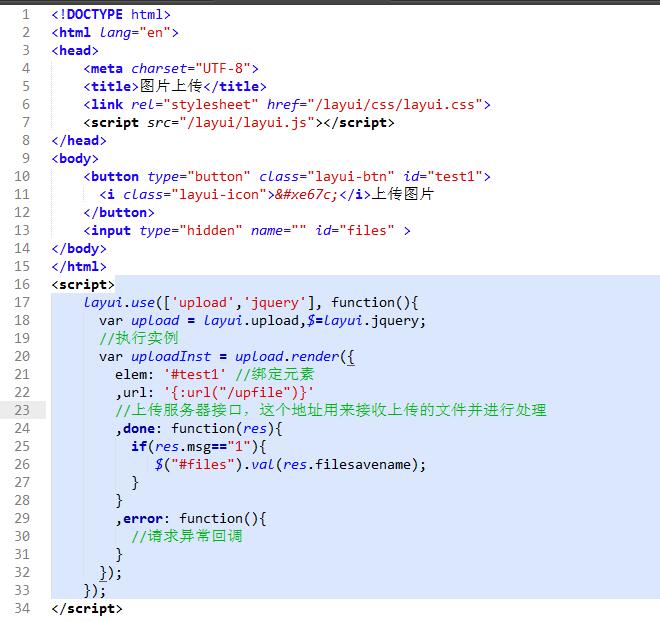Image resolution: width=660 pixels, height=622 pixels.
Task: Click the res.msg=="1" condition
Action: tap(205, 446)
